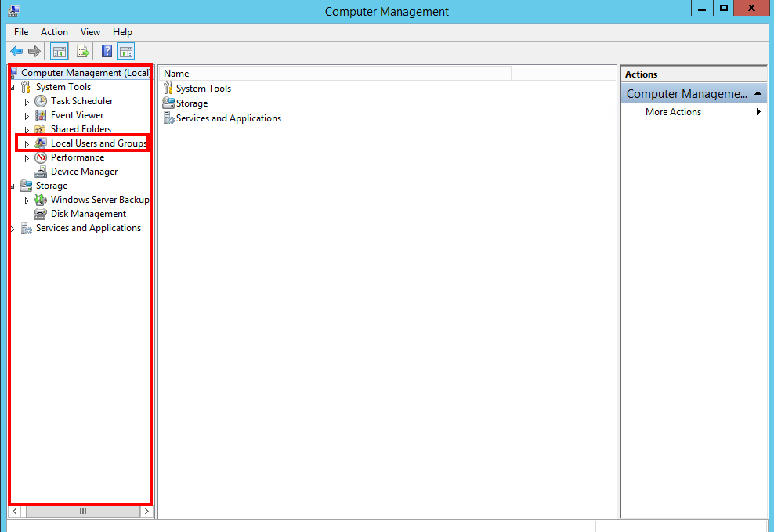Expand the Local Users and Groups node
Image resolution: width=774 pixels, height=532 pixels.
(x=27, y=144)
